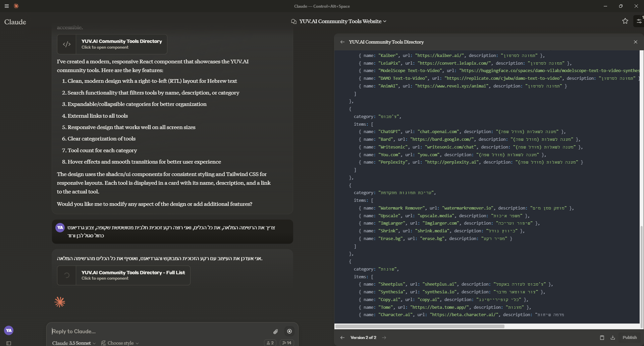Focus the Reply to Claude input field

pos(161,331)
